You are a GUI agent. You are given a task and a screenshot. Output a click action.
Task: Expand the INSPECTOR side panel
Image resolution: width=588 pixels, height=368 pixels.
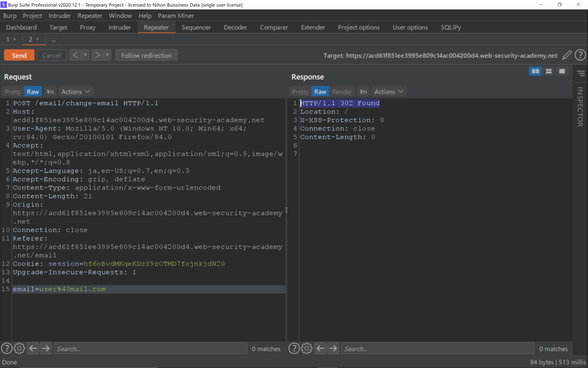click(580, 106)
